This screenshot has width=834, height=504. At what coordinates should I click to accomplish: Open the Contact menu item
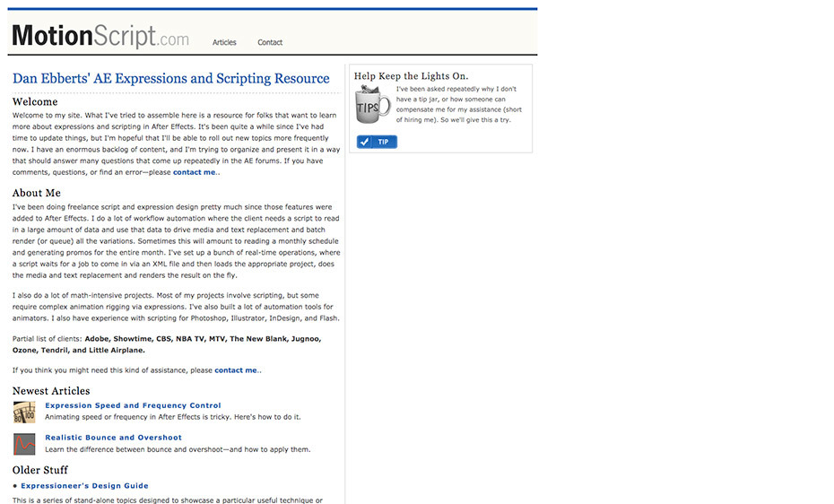click(x=270, y=42)
